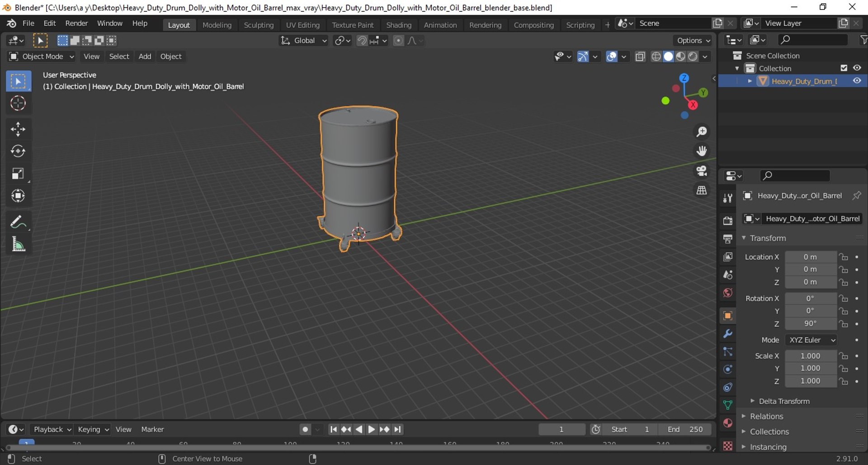Open the Texture properties tab
Image resolution: width=868 pixels, height=465 pixels.
[727, 446]
